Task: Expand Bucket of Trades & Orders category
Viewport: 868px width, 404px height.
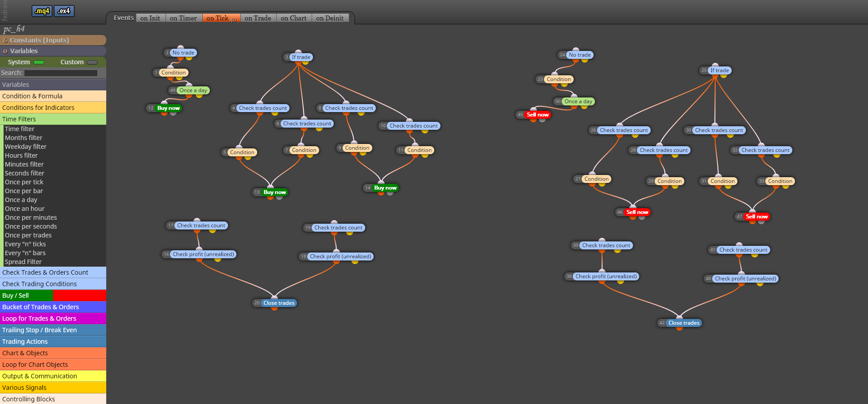Action: (x=53, y=307)
